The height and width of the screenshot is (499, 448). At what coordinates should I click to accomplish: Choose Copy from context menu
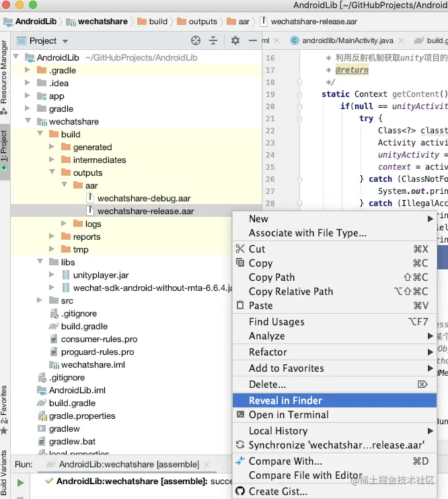pyautogui.click(x=334, y=263)
